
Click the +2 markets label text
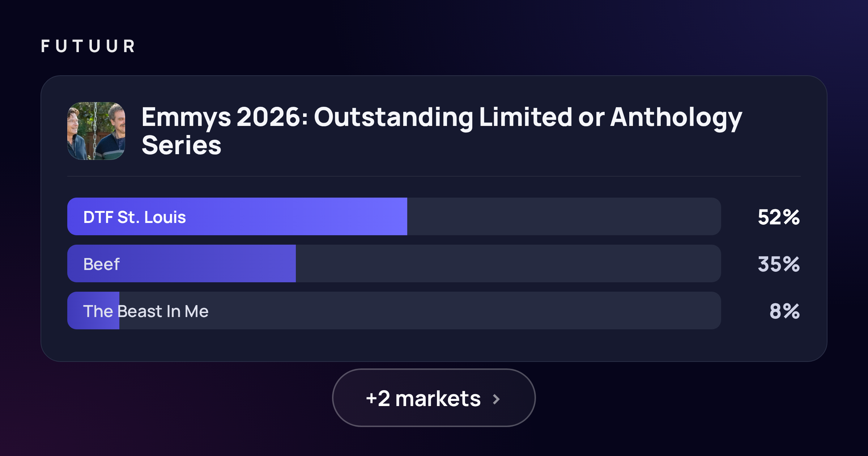coord(423,399)
